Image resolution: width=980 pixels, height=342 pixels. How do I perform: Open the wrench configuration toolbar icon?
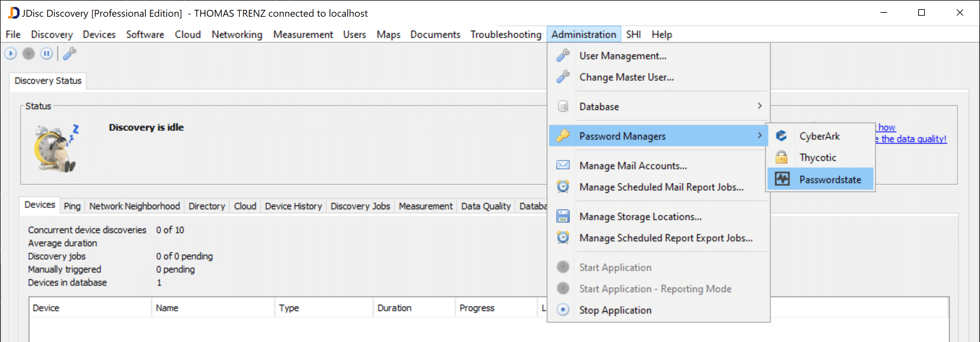70,53
